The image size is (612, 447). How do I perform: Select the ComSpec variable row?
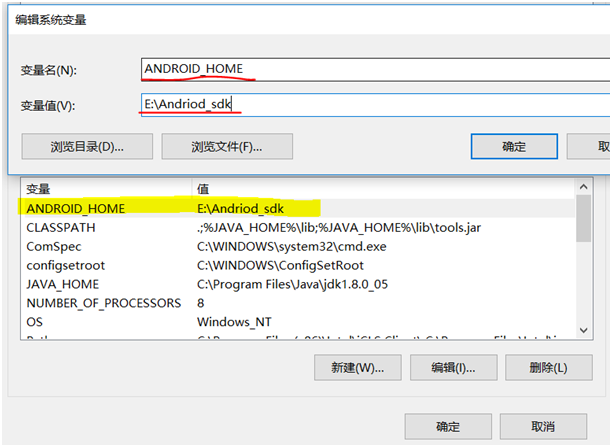(298, 246)
